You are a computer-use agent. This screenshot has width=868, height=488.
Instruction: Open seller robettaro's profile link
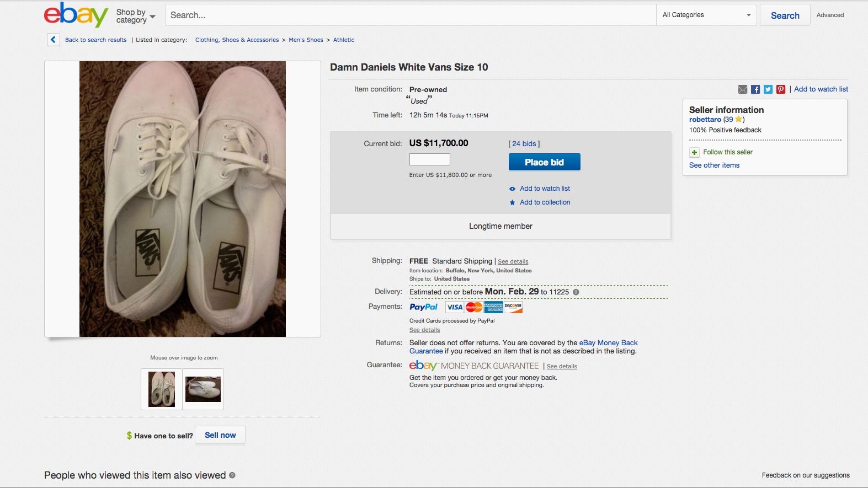point(705,119)
